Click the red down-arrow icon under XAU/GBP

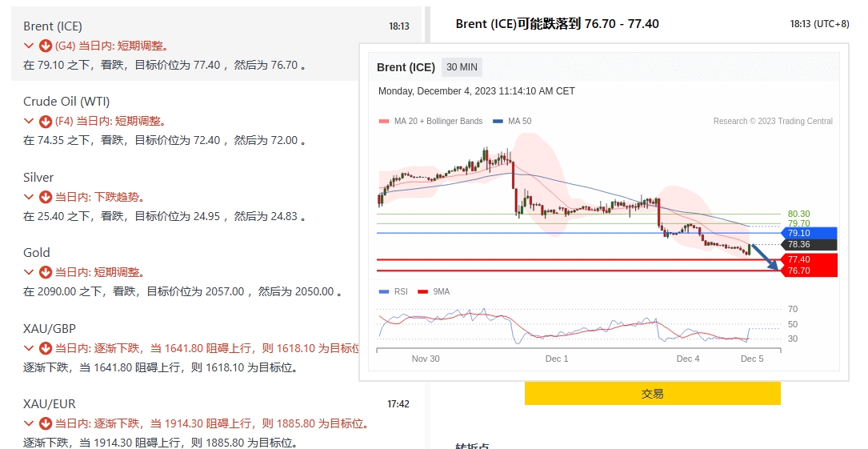click(x=46, y=348)
